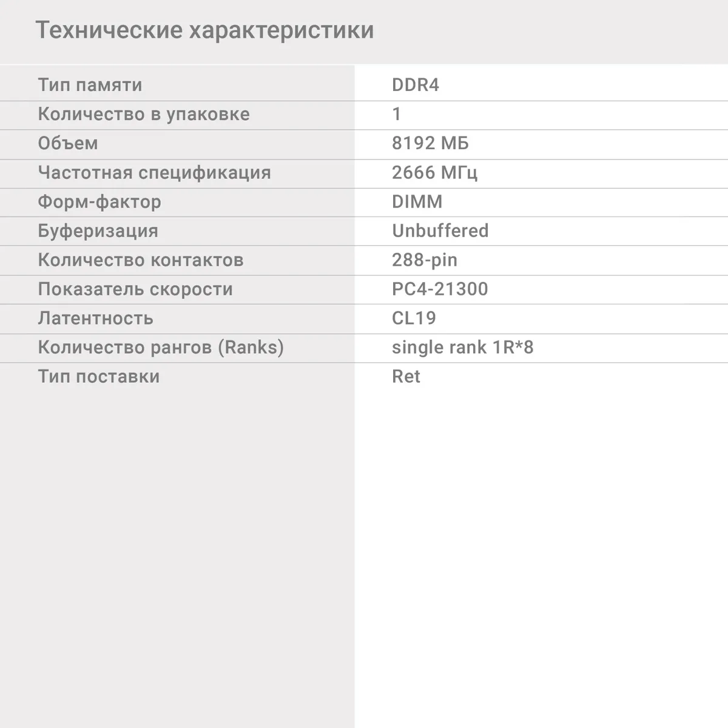Click the "Буферизация" row label
Image resolution: width=728 pixels, height=728 pixels.
[x=98, y=231]
